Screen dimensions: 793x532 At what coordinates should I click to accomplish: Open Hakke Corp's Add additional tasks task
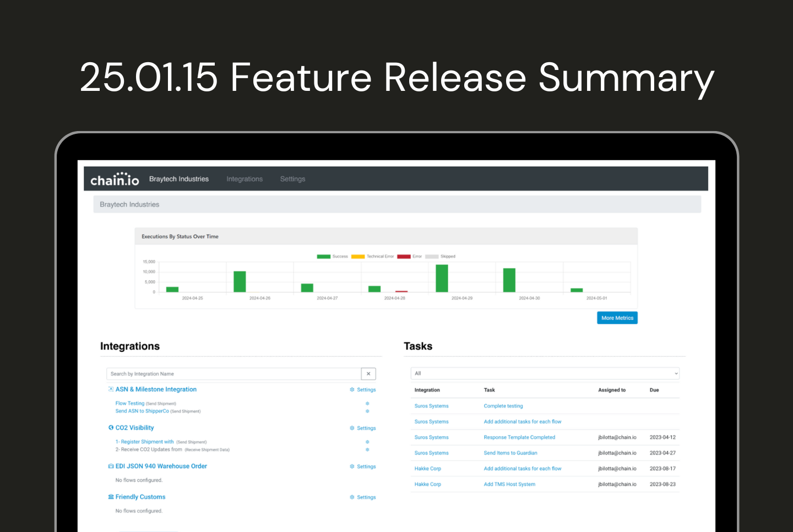tap(523, 469)
